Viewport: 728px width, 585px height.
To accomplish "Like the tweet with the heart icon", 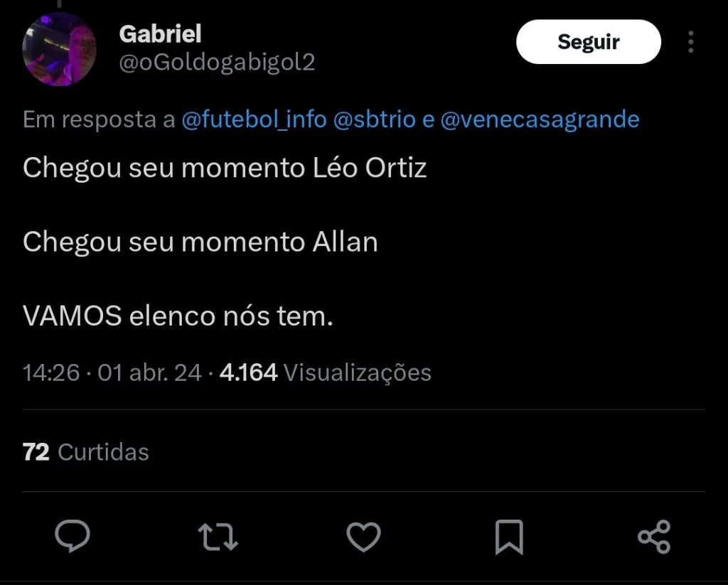I will pyautogui.click(x=363, y=537).
